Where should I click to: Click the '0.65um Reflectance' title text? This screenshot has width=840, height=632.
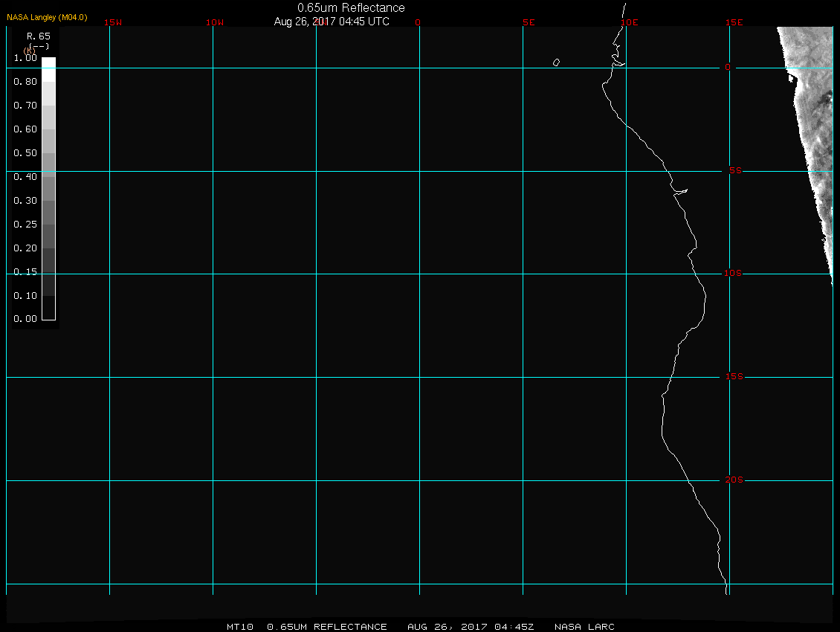coord(351,8)
